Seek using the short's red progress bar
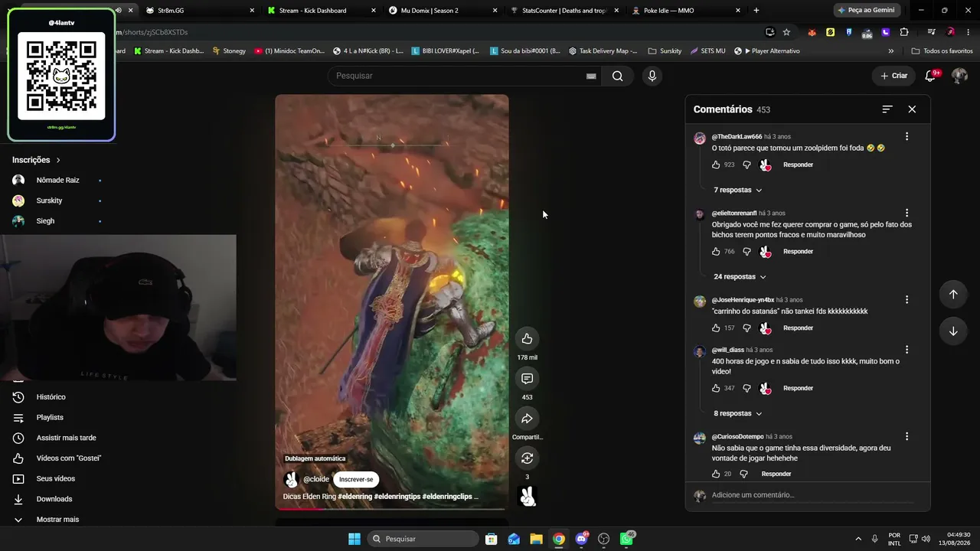Screen dimensions: 980x551 point(392,508)
